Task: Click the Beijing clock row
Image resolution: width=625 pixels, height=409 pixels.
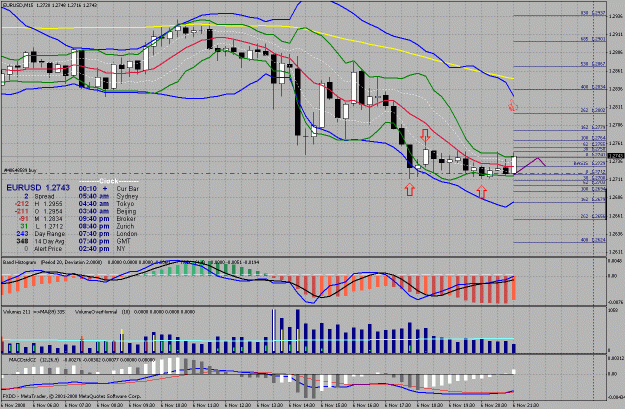Action: [x=107, y=211]
